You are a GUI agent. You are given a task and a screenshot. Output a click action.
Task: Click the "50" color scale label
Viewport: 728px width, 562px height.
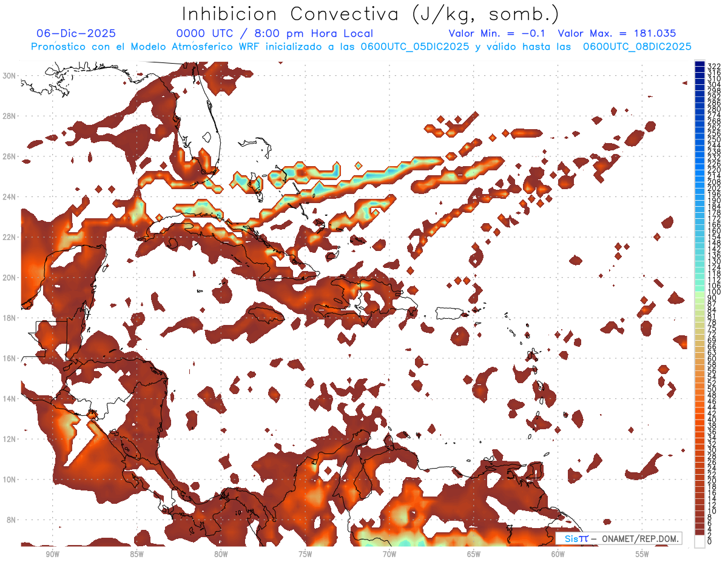click(x=712, y=389)
